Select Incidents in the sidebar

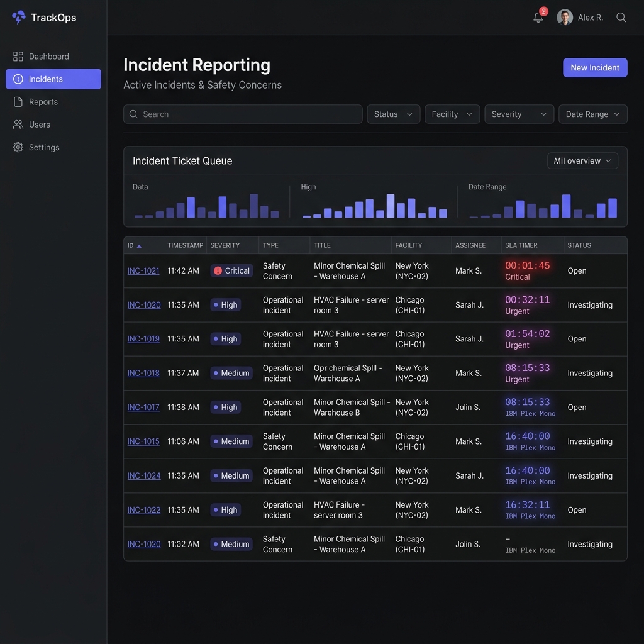click(53, 79)
